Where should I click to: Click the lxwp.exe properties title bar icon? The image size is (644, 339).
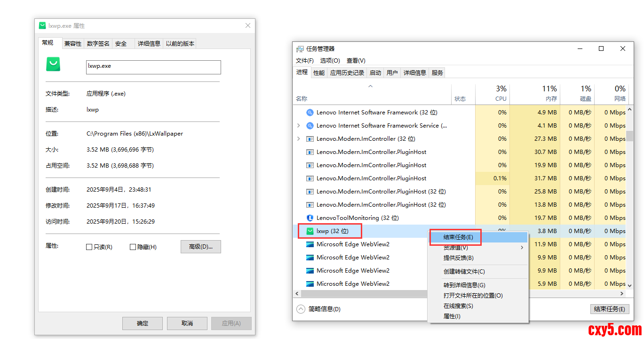coord(42,25)
